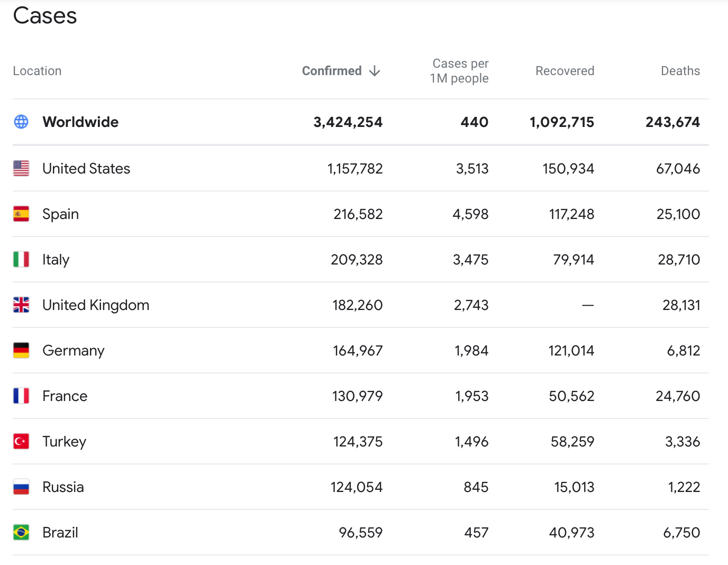Select the Brazil flag icon
The height and width of the screenshot is (565, 728).
click(x=21, y=532)
